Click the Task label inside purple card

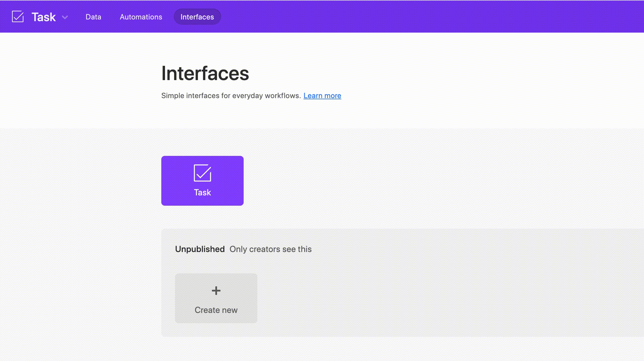coord(202,193)
